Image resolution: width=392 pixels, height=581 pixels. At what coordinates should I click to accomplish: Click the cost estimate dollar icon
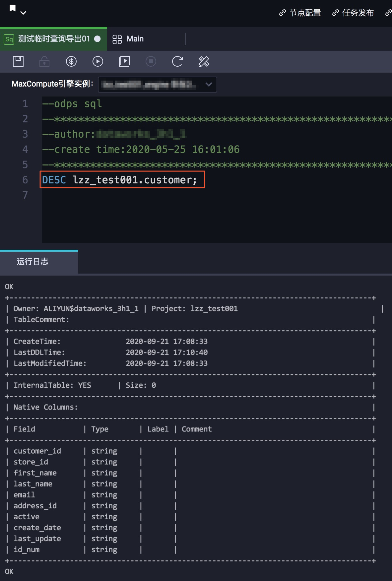[71, 61]
